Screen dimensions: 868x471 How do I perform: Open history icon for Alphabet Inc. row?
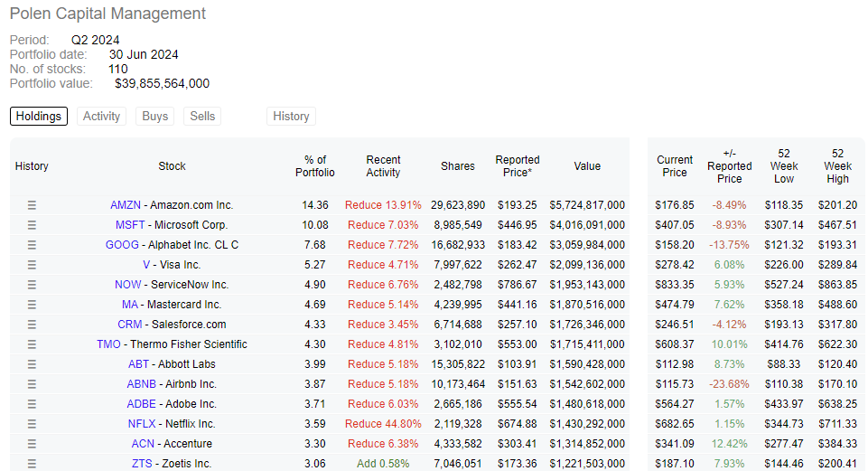[x=33, y=245]
